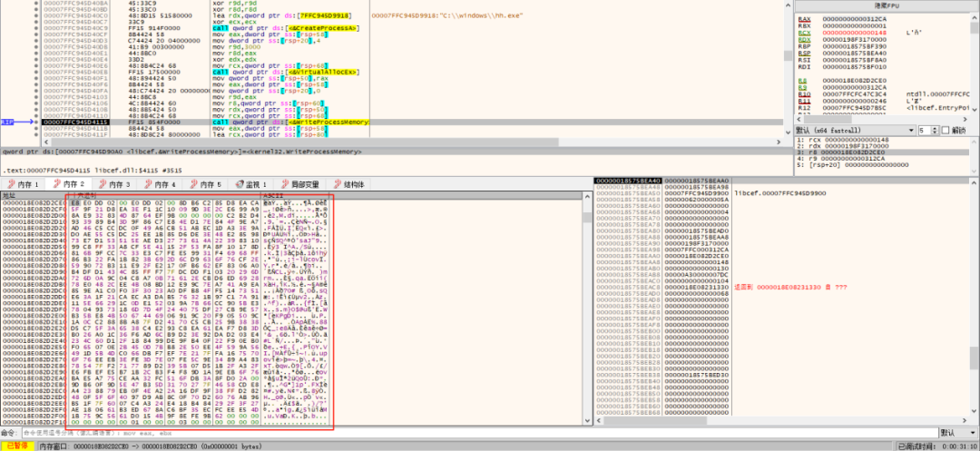Click 已调试时间 status bar timer

939,446
